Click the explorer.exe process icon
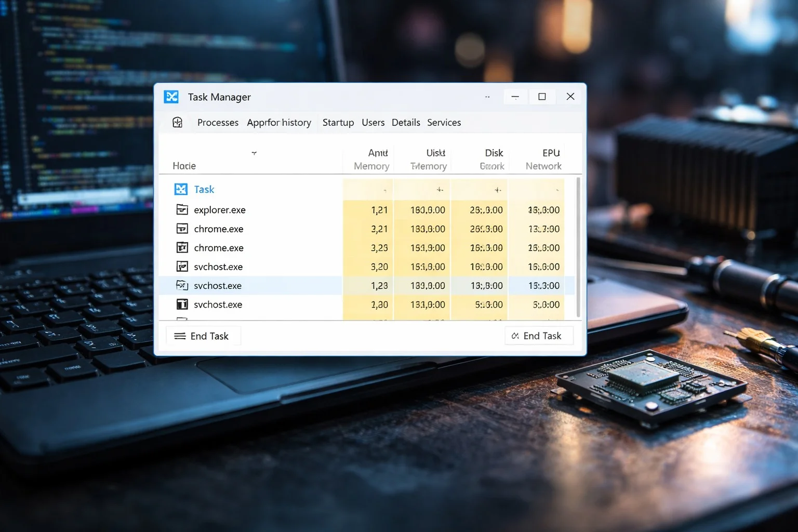Viewport: 798px width, 532px height. coord(182,209)
